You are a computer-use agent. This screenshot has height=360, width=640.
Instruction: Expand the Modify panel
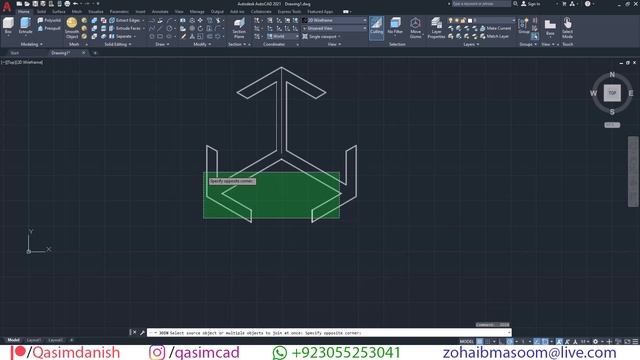pyautogui.click(x=202, y=44)
